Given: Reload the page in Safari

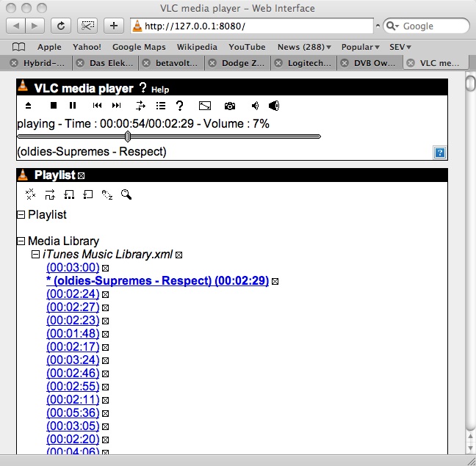Looking at the screenshot, I should pyautogui.click(x=61, y=26).
